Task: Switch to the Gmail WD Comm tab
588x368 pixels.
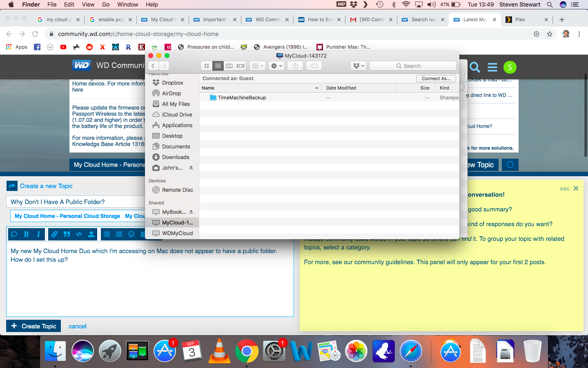Action: coord(371,20)
